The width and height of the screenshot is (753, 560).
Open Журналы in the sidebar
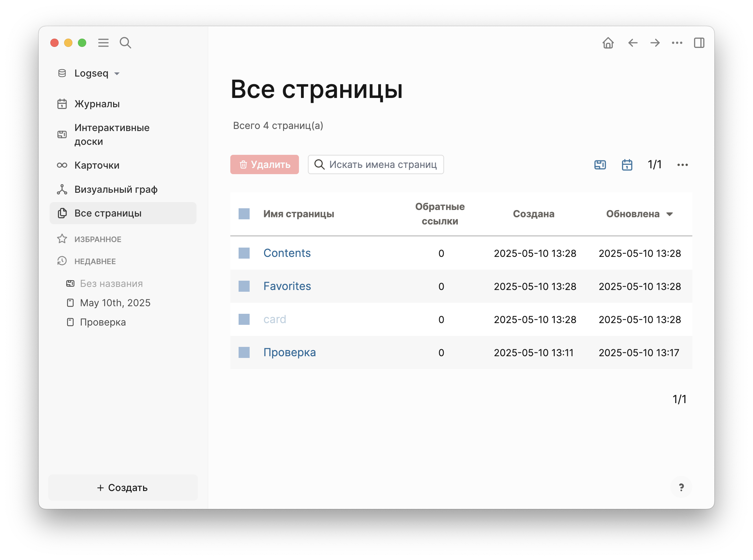pyautogui.click(x=97, y=104)
